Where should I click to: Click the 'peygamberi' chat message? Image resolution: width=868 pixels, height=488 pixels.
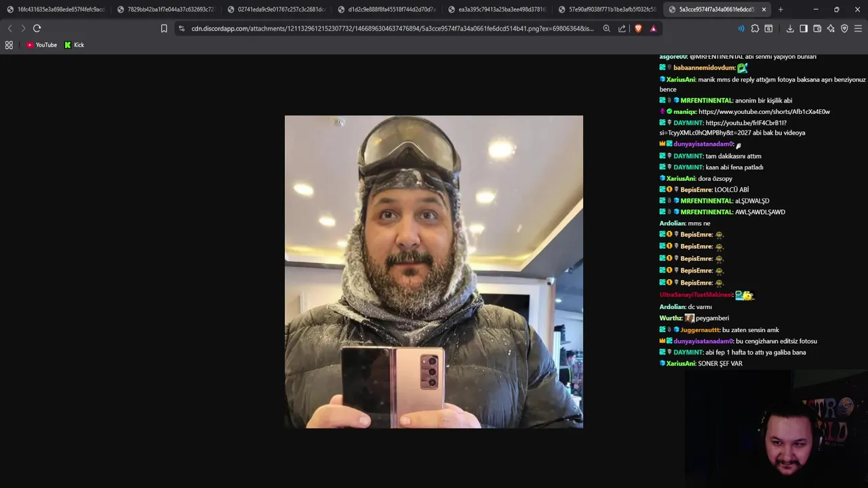point(712,318)
